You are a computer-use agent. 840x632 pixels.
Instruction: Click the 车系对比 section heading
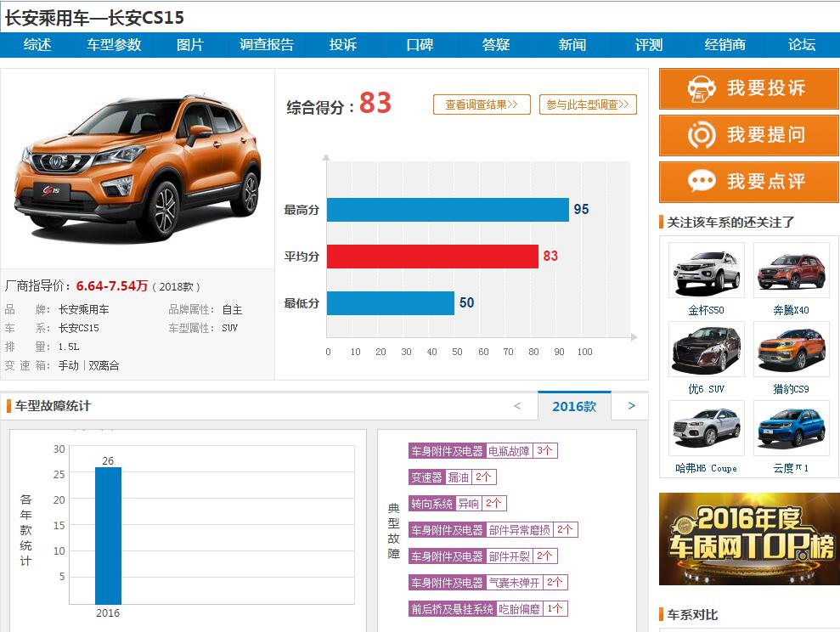click(x=692, y=614)
